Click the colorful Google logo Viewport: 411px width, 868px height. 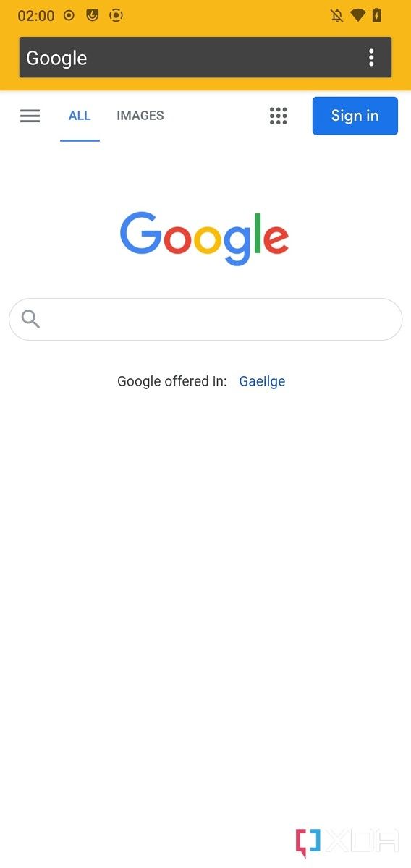(x=205, y=238)
